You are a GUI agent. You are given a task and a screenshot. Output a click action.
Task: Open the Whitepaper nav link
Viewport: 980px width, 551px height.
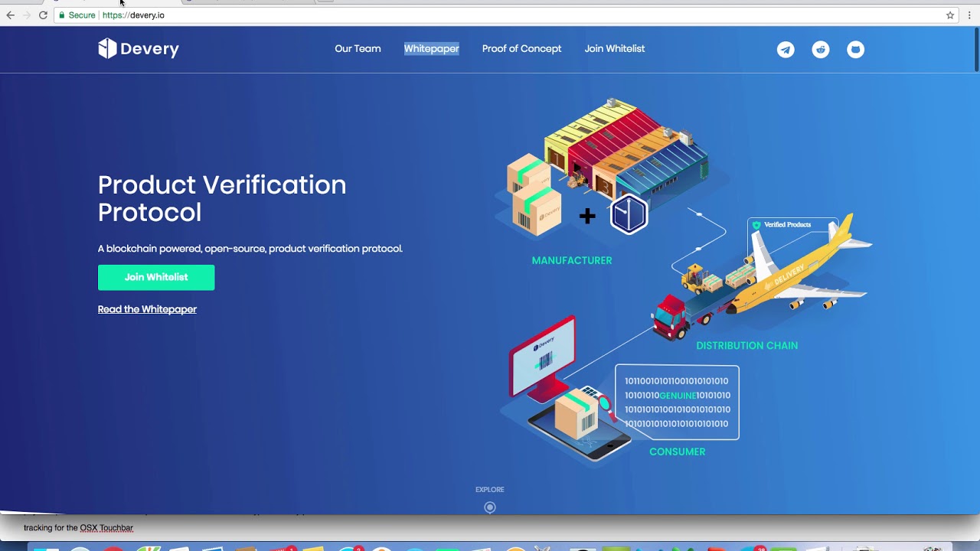coord(432,49)
